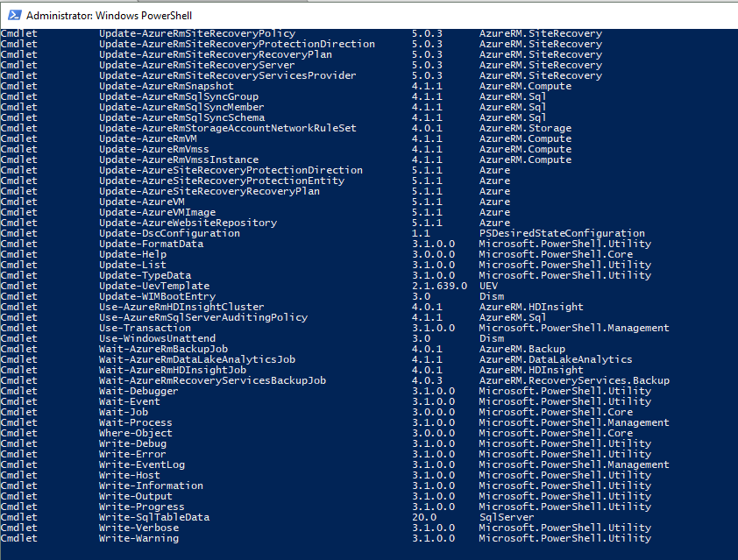Click Use-WindowsUnattend cmdlet name
The width and height of the screenshot is (738, 560).
click(157, 338)
